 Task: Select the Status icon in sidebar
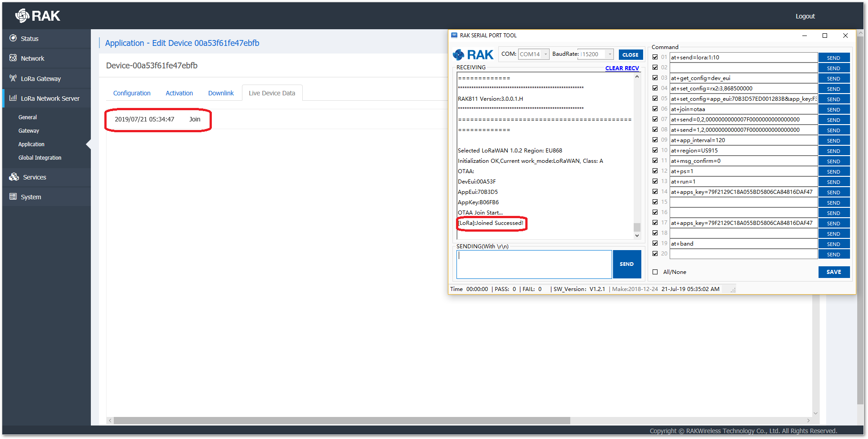coord(13,38)
